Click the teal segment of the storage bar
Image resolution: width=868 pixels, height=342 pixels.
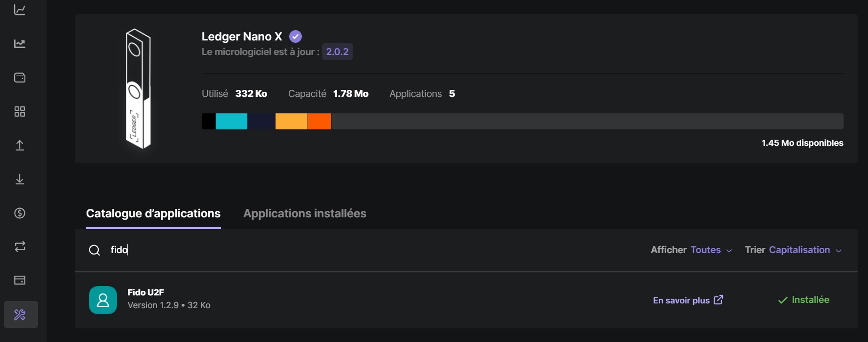click(x=231, y=121)
